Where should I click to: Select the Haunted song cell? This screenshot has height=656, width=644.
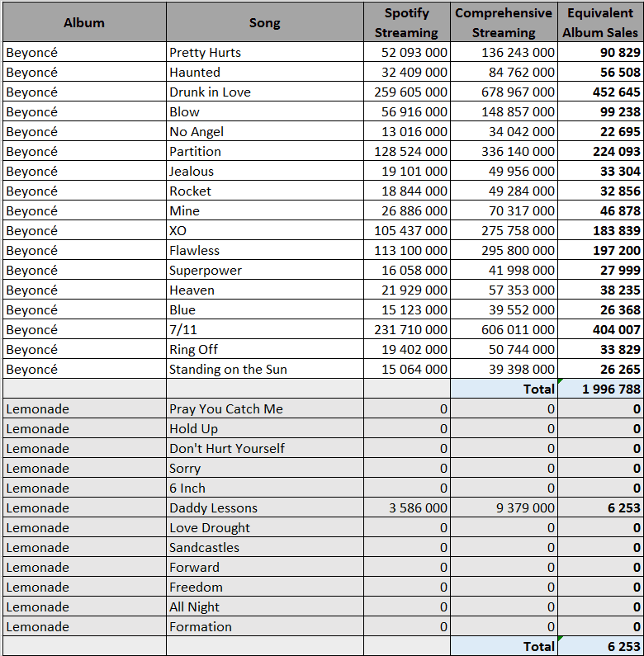coord(265,72)
